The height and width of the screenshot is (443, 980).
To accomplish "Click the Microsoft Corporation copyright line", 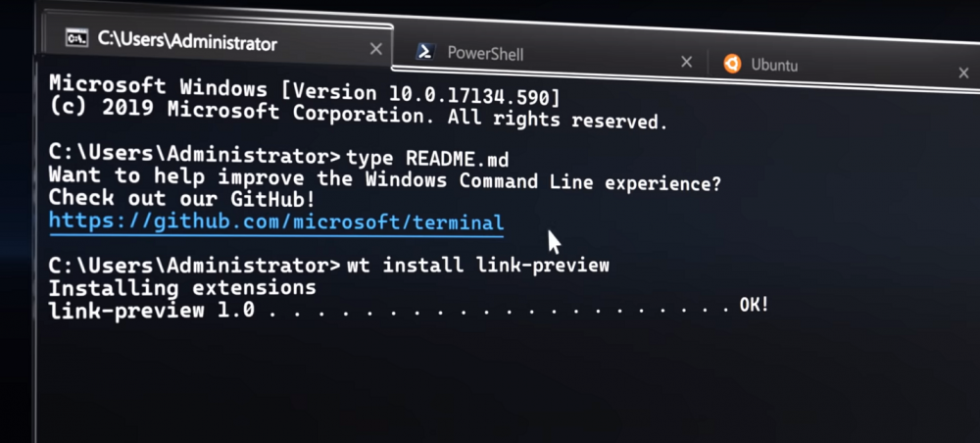I will (358, 114).
